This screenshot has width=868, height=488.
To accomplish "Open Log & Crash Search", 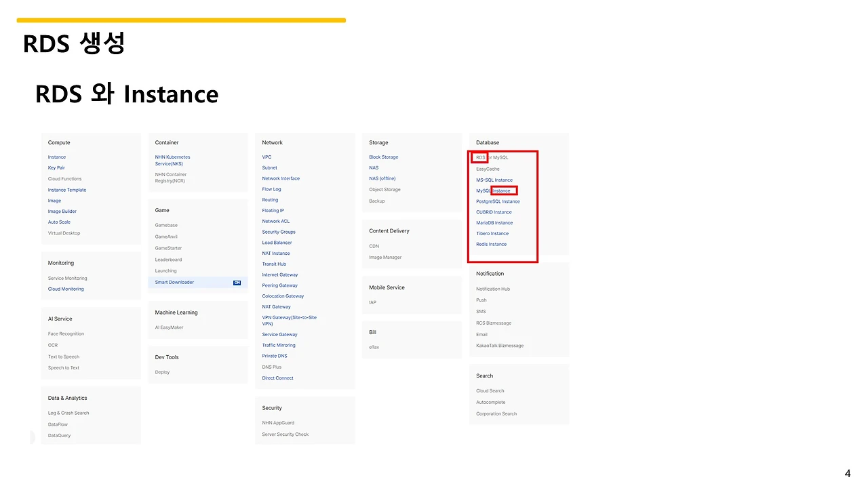I will click(68, 413).
